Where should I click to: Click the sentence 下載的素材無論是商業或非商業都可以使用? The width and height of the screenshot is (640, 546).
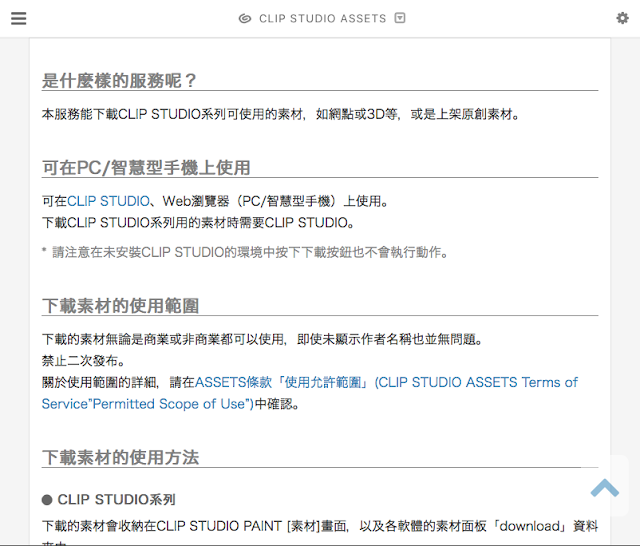coord(263,339)
